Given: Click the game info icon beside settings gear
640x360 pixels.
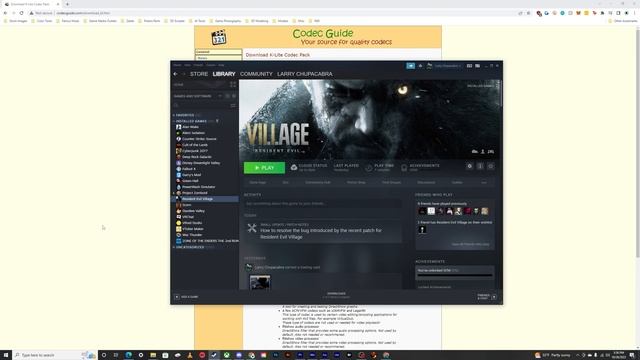Looking at the screenshot, I should coord(480,166).
